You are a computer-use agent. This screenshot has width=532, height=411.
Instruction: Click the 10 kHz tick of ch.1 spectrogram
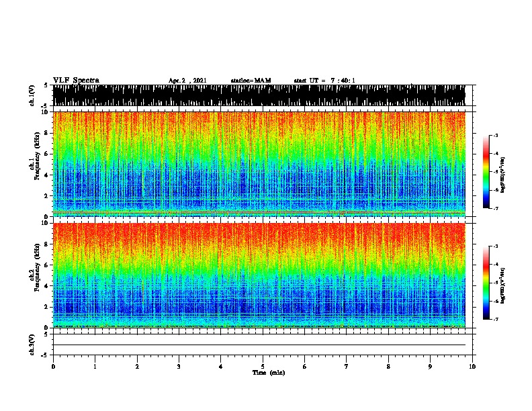click(45, 112)
